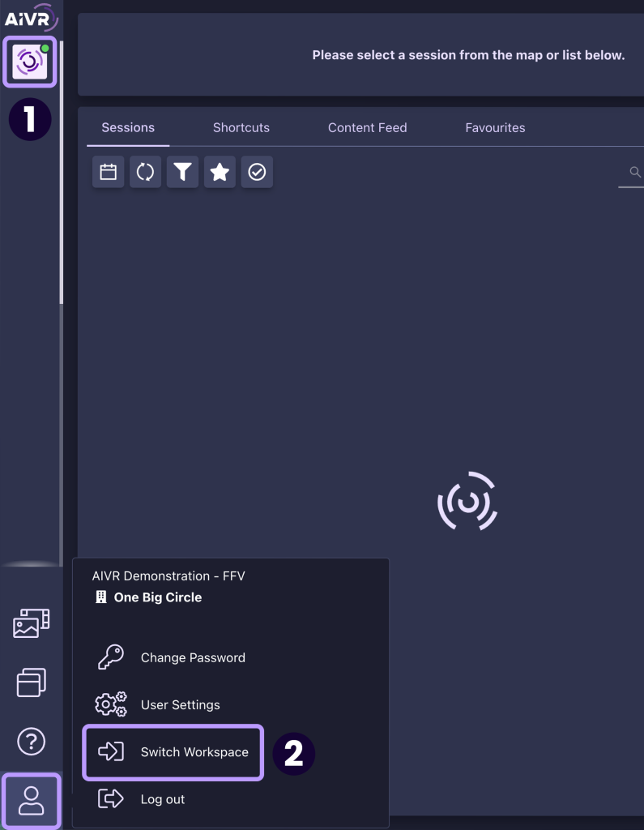Open the help question mark icon
This screenshot has width=644, height=830.
point(32,741)
